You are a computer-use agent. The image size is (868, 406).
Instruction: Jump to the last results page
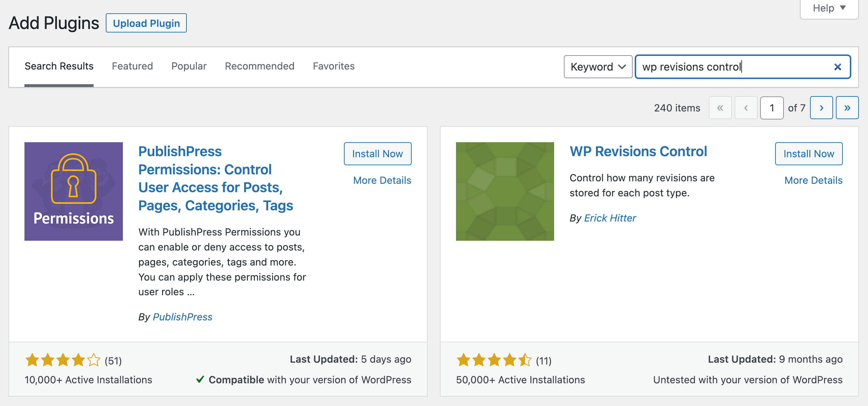pos(847,108)
